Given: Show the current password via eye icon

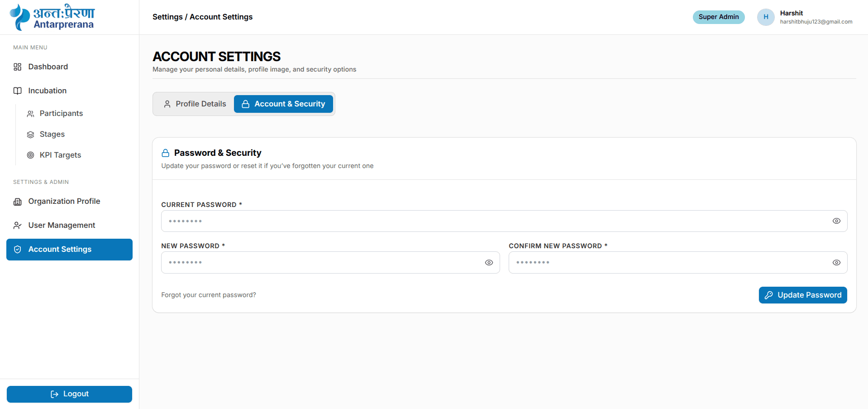Looking at the screenshot, I should (836, 221).
